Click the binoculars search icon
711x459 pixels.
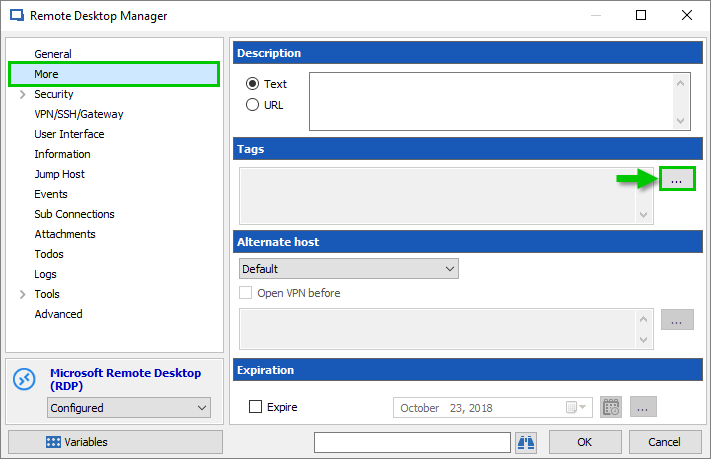[x=526, y=442]
